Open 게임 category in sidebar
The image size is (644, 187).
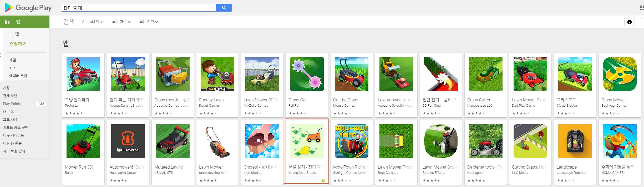[13, 60]
